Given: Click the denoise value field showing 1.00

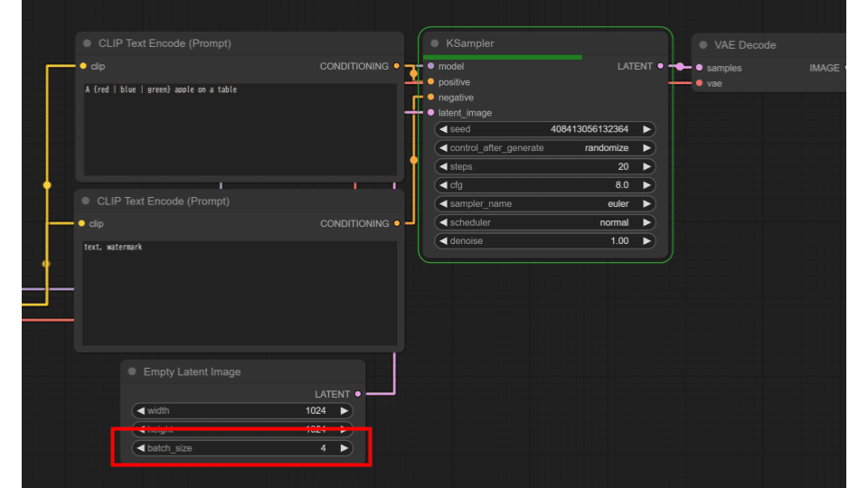Looking at the screenshot, I should click(x=544, y=241).
